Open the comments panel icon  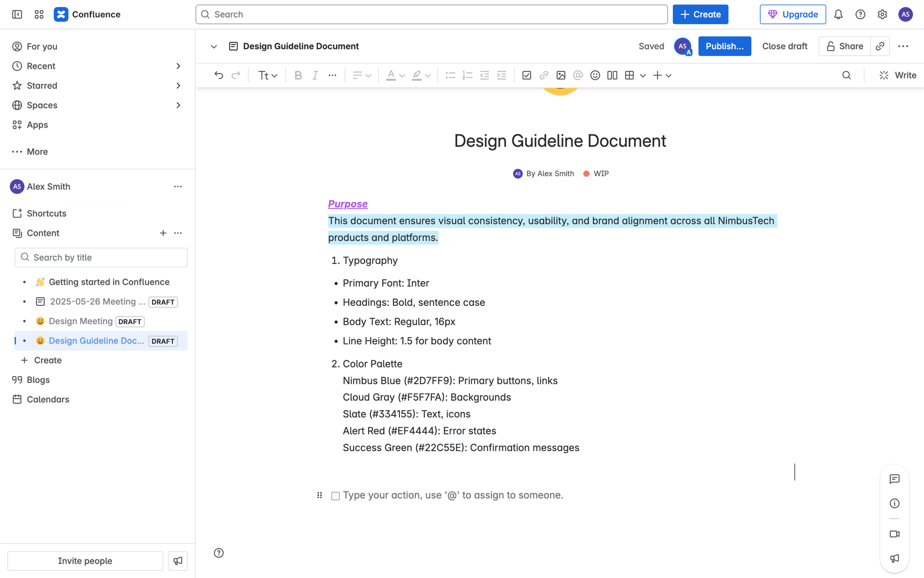tap(895, 479)
